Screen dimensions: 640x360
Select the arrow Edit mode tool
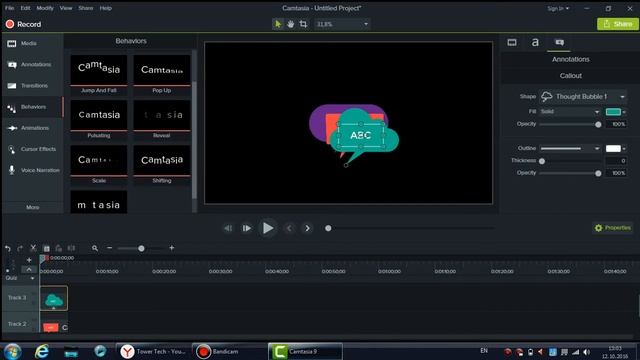click(x=278, y=24)
